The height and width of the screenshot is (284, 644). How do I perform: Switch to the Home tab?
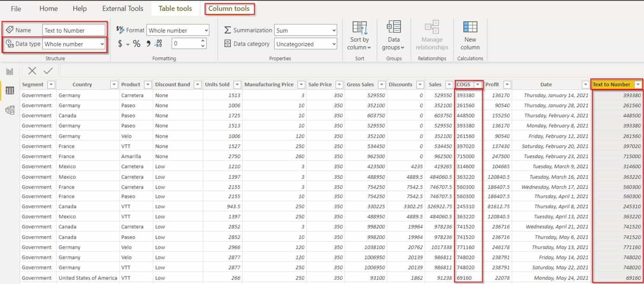click(49, 8)
